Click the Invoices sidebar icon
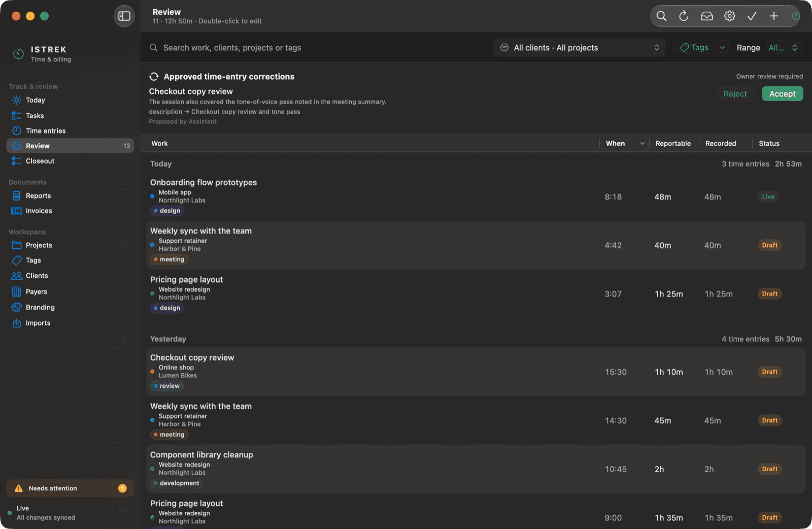Image resolution: width=812 pixels, height=529 pixels. (17, 211)
